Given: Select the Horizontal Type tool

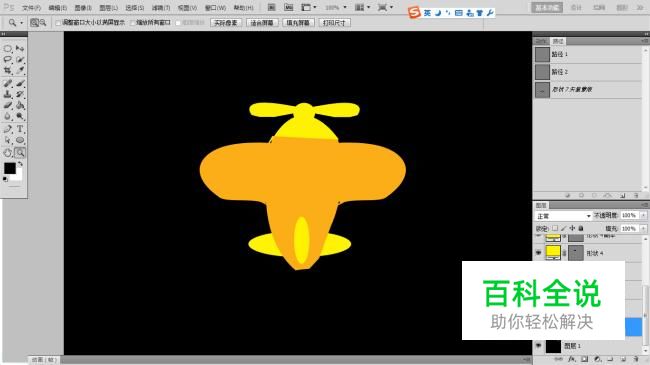Looking at the screenshot, I should pos(19,129).
